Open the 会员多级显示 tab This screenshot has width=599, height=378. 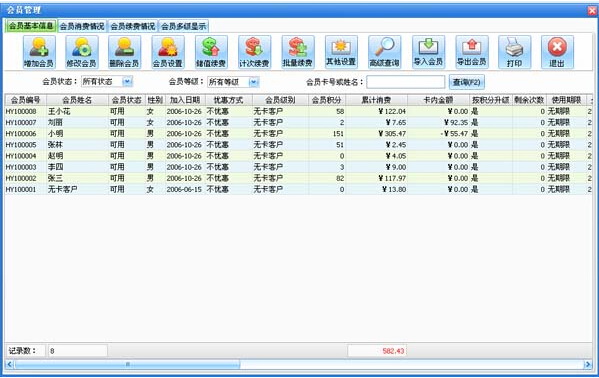183,26
